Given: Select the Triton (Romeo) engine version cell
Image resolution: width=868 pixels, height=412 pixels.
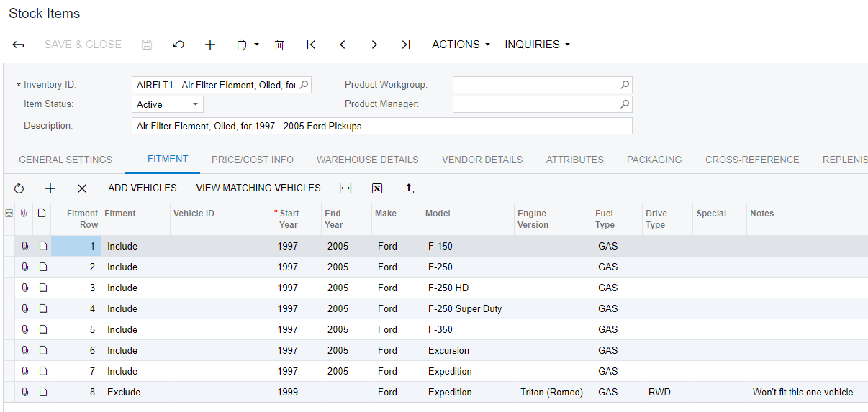Looking at the screenshot, I should (x=553, y=392).
